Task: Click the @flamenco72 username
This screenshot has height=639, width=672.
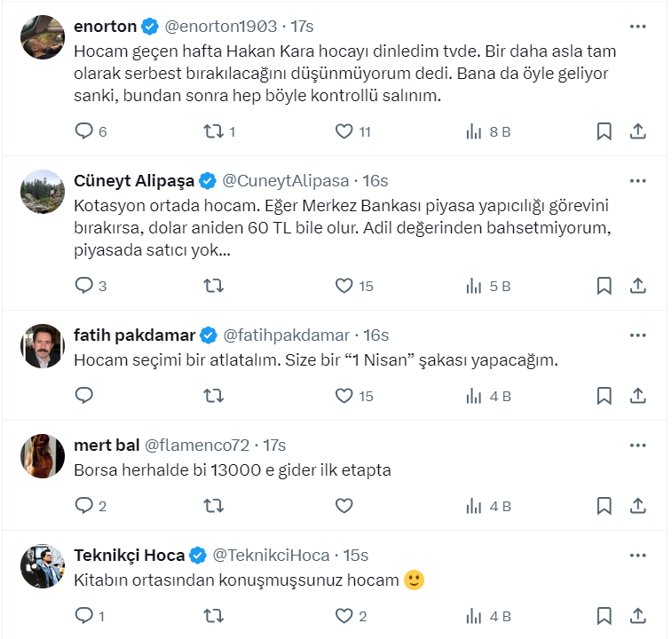Action: click(x=198, y=446)
